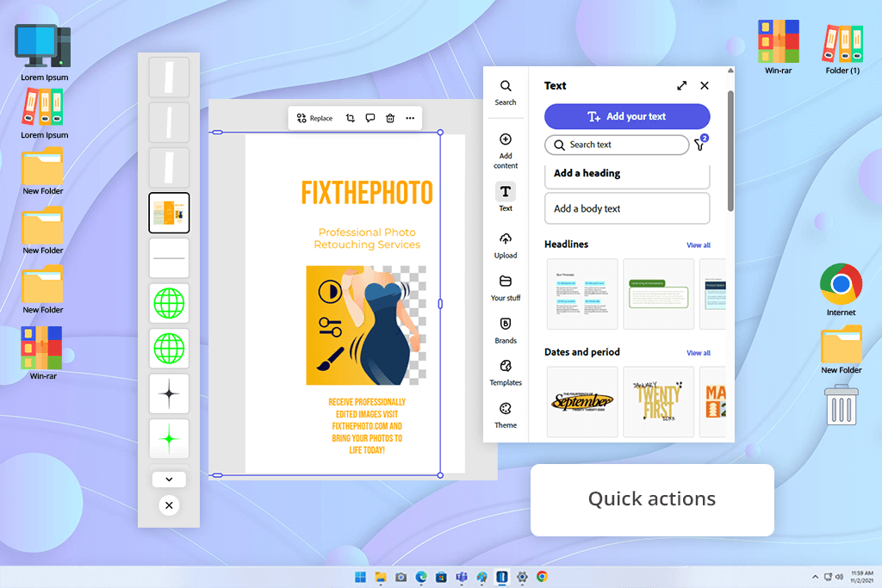The width and height of the screenshot is (882, 588).
Task: Select the horizontal line element in strip
Action: coord(169,258)
